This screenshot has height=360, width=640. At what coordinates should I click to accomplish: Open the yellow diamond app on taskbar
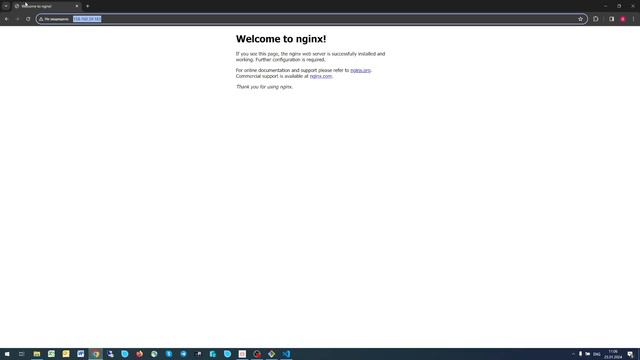271,354
